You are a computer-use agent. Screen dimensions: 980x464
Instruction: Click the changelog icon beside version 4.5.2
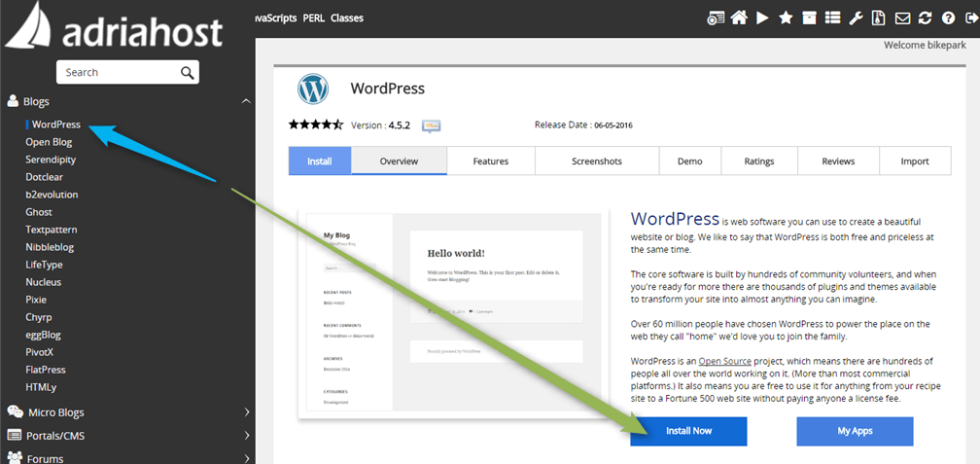pyautogui.click(x=432, y=125)
